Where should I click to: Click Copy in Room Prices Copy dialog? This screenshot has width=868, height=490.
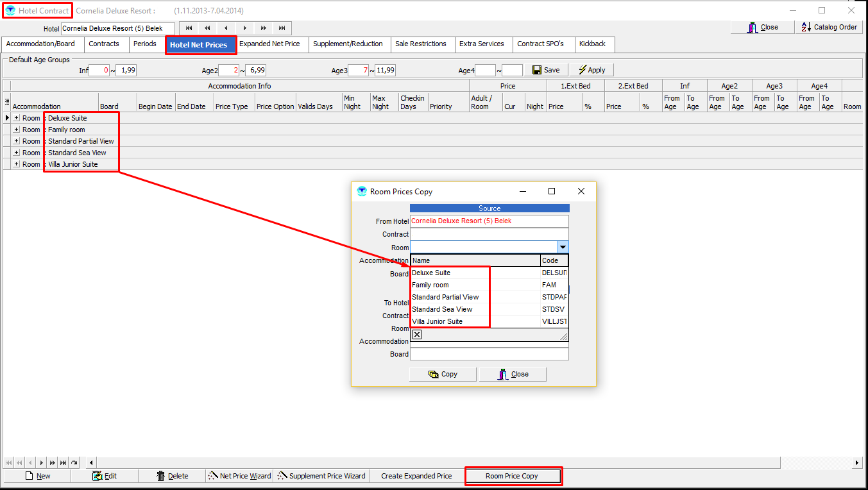pos(443,374)
